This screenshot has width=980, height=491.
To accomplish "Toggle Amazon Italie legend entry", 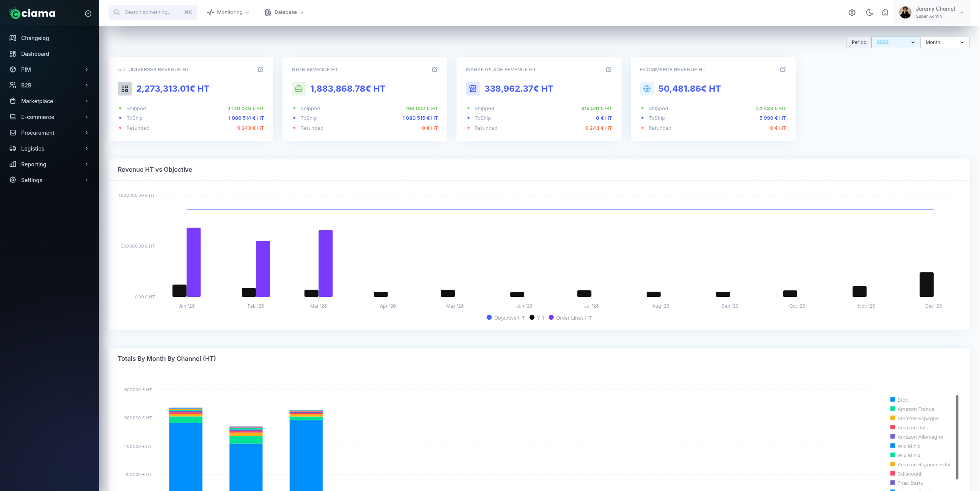I will pos(910,427).
